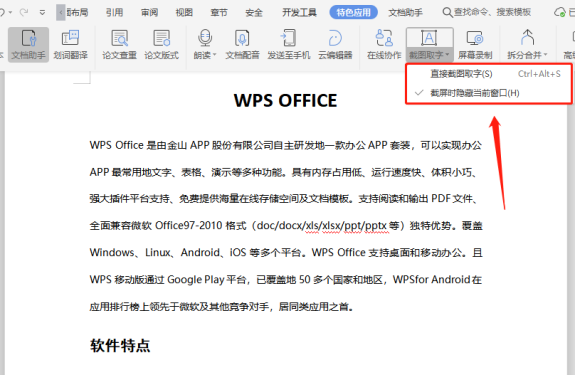Open quick access toolbar customize arrow
The height and width of the screenshot is (376, 576).
point(43,12)
